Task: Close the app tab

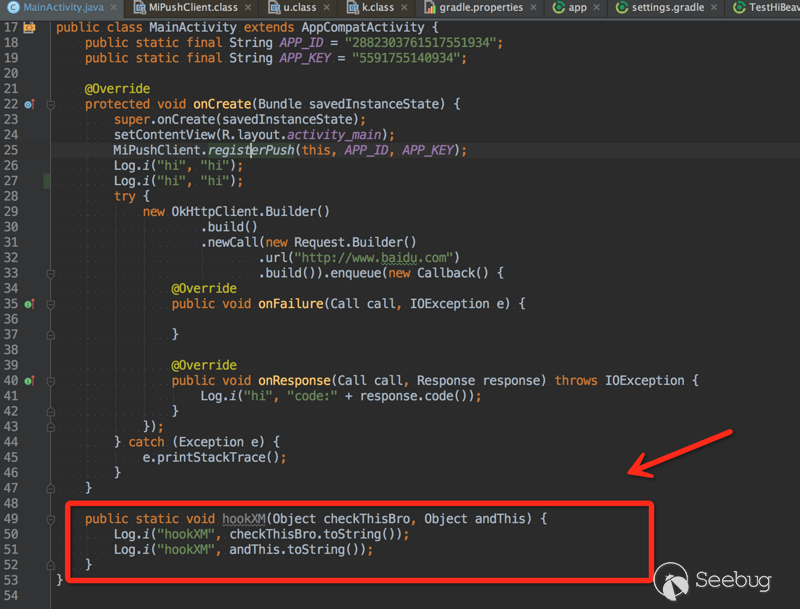Action: click(x=596, y=8)
